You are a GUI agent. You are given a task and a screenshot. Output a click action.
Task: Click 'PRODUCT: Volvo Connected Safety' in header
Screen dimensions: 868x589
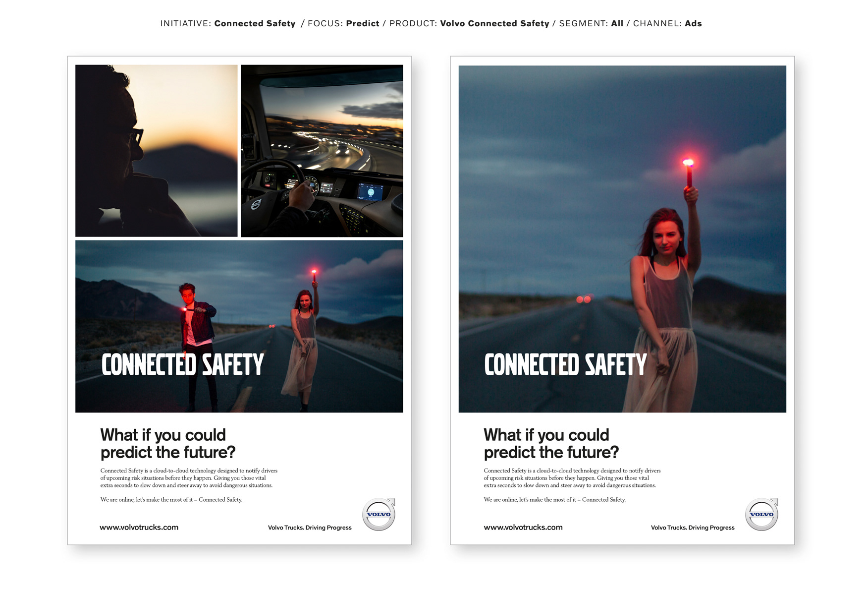[469, 23]
